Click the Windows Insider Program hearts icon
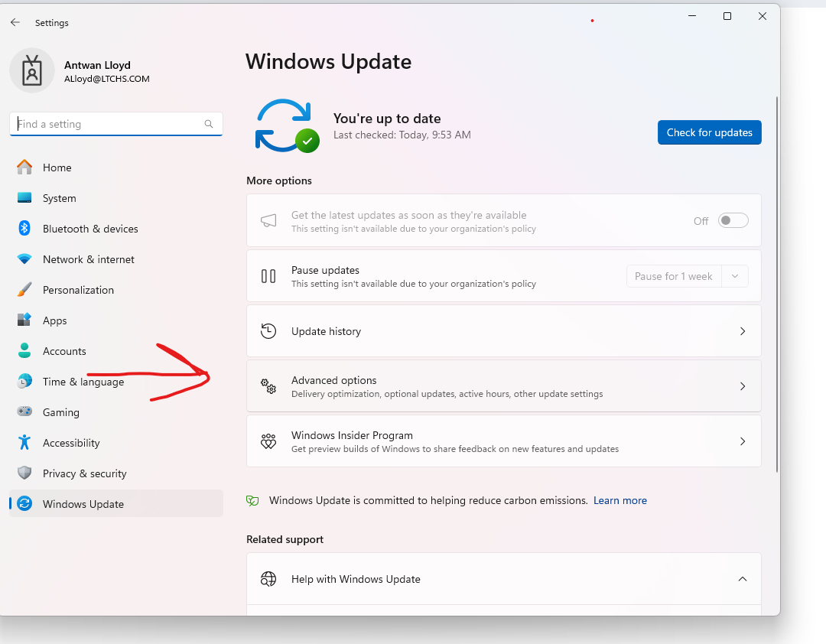 click(x=268, y=441)
